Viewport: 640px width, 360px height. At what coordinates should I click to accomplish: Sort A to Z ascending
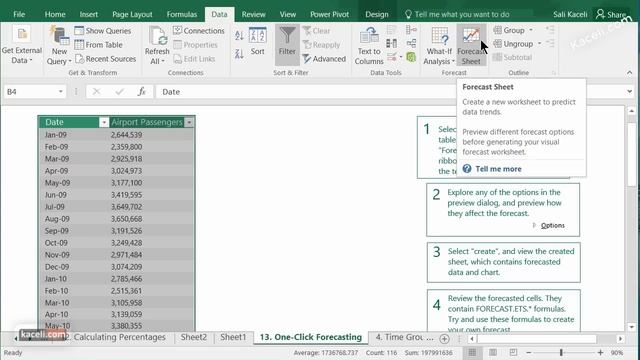[x=240, y=36]
